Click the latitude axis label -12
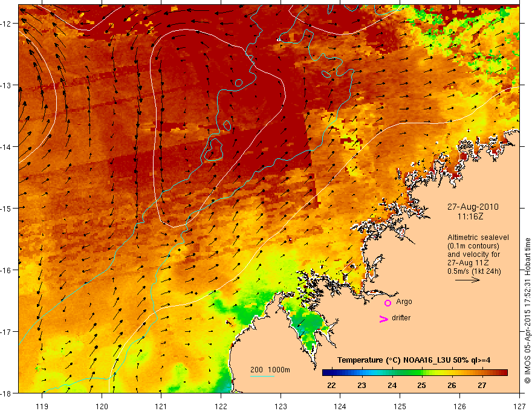Screen dimensions: 532x411 (6, 24)
